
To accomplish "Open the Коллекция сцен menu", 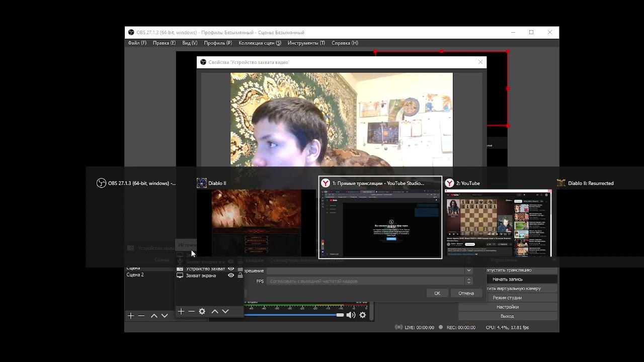I will pos(260,43).
